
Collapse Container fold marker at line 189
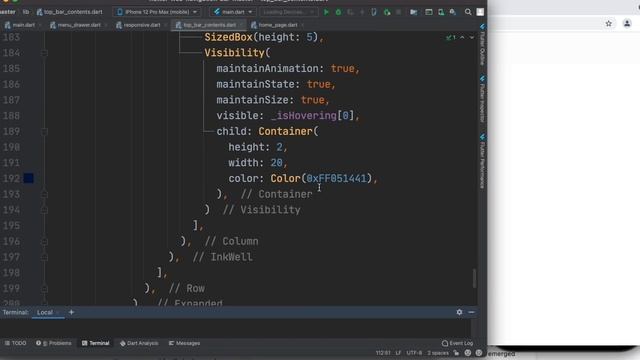coord(44,132)
